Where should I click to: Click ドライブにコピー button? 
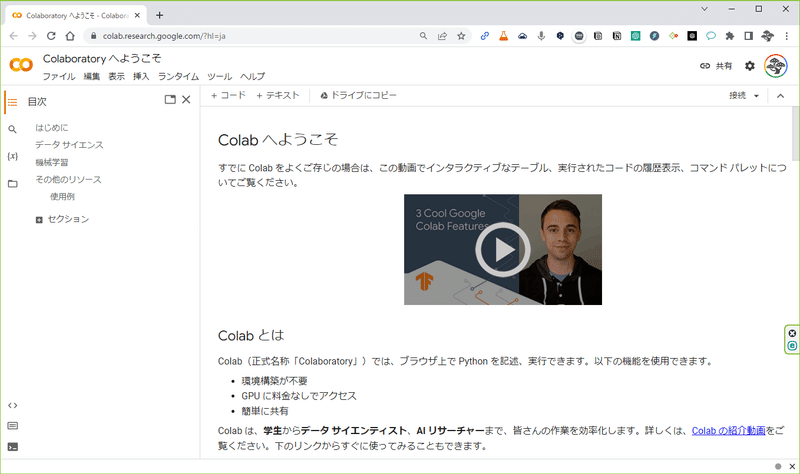[x=358, y=95]
